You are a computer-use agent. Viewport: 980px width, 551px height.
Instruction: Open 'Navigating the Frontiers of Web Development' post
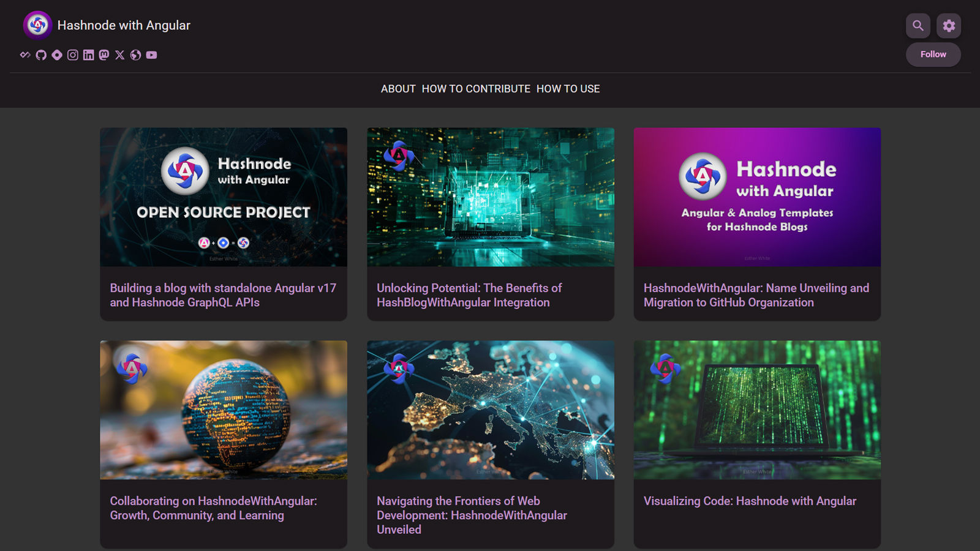click(x=472, y=515)
